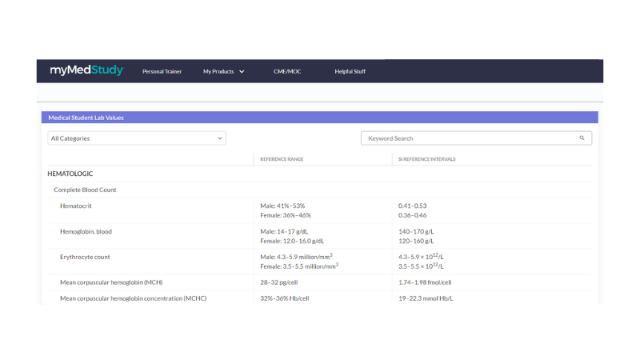
Task: Click the SI REFERENCE INTERVALS column header
Action: point(427,159)
